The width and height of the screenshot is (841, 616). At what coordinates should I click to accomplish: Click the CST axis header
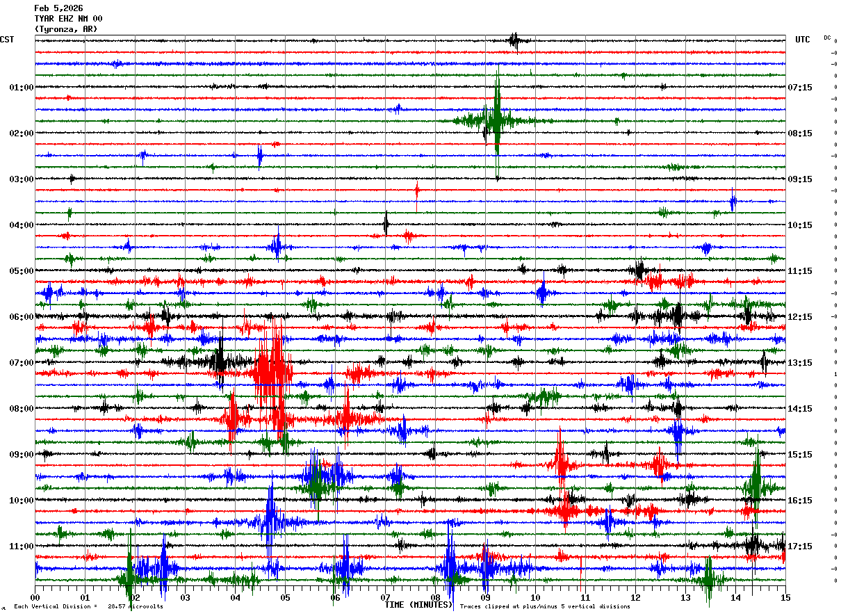click(7, 40)
